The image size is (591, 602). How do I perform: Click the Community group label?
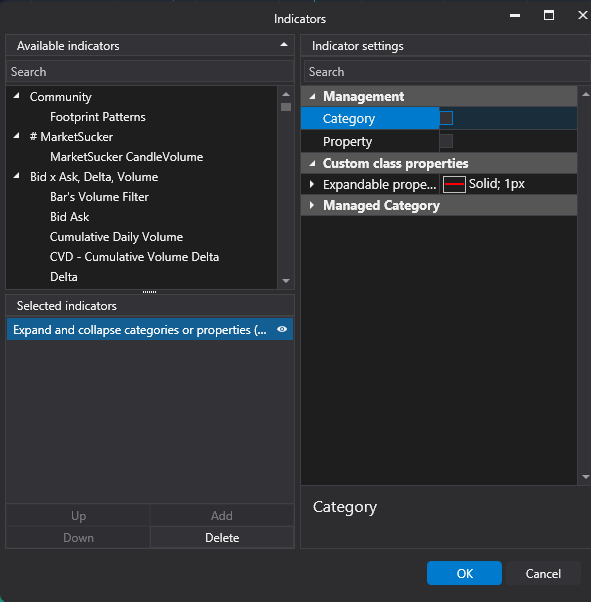coord(61,97)
